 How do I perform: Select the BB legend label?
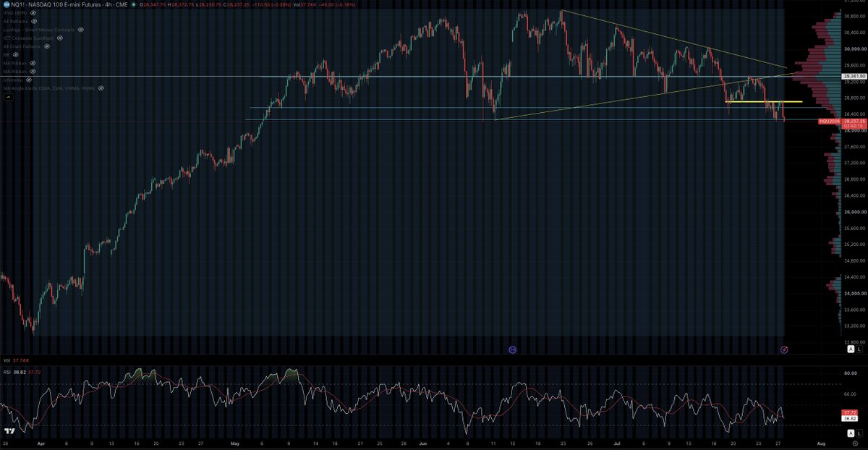pyautogui.click(x=6, y=54)
